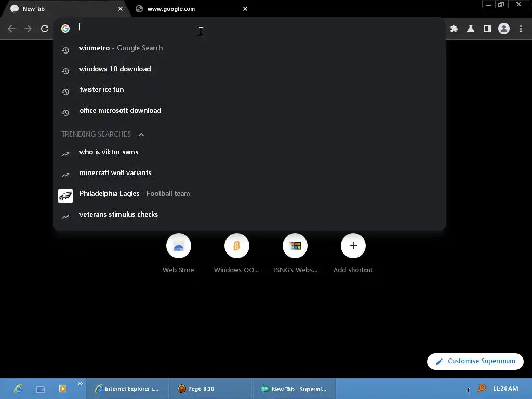The image size is (532, 399).
Task: Close the New Tab tab
Action: [x=121, y=9]
